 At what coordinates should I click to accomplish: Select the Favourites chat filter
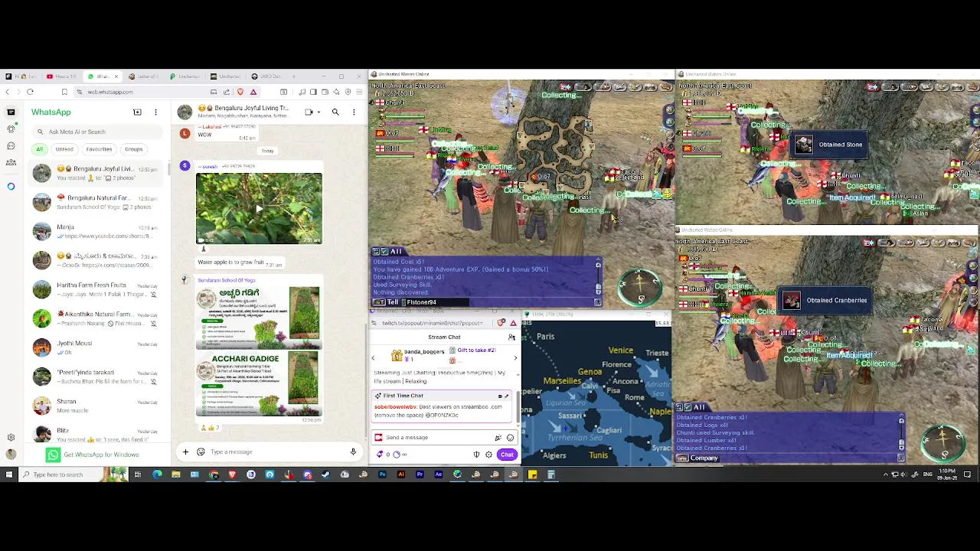(x=99, y=149)
